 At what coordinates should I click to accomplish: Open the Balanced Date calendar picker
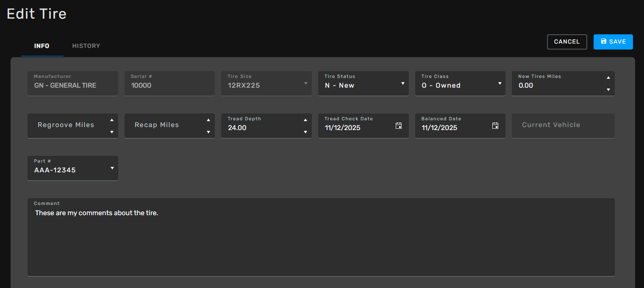(x=495, y=126)
